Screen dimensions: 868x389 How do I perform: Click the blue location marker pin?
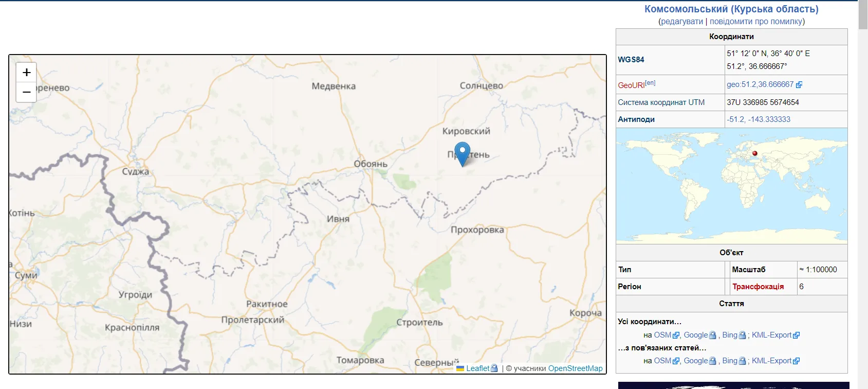click(463, 152)
